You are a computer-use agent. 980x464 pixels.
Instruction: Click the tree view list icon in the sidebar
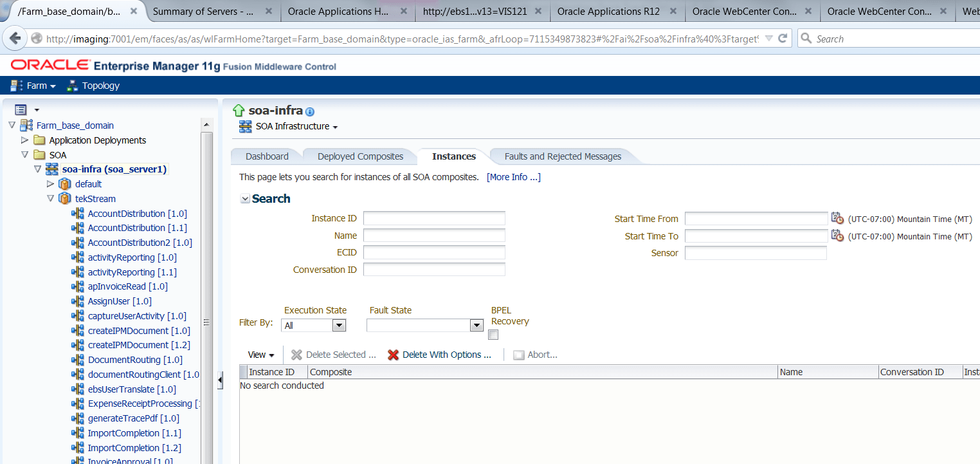21,110
